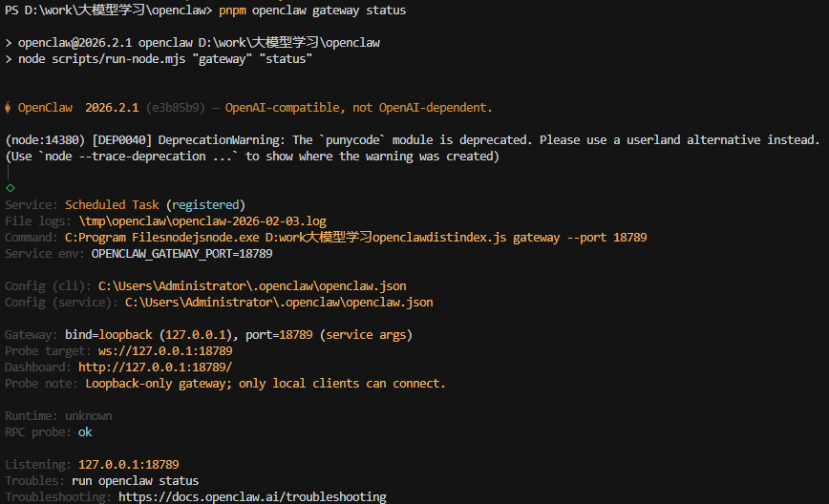Click 'C:Program Filesnodejsnode.exe' command text
The width and height of the screenshot is (829, 504).
point(162,238)
